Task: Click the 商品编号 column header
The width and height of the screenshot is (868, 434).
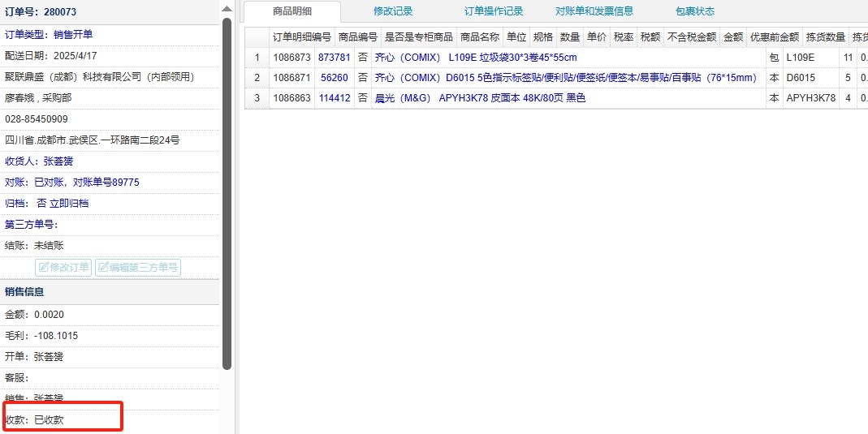Action: (x=358, y=37)
